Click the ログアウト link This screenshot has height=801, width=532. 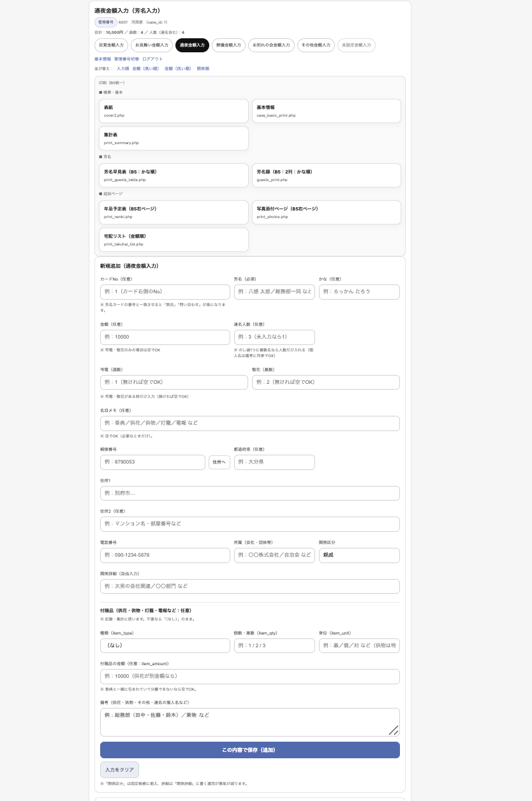pyautogui.click(x=152, y=59)
